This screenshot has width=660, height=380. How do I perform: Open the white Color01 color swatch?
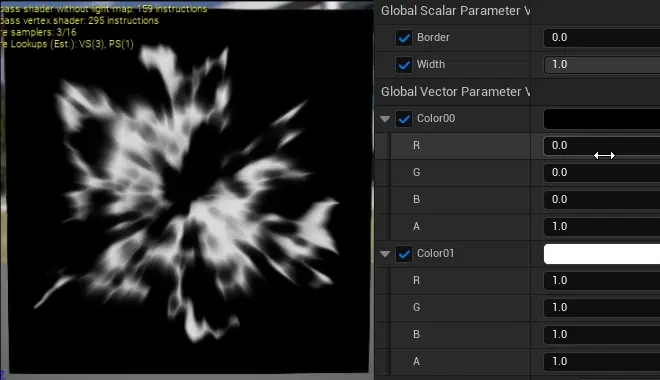point(602,254)
